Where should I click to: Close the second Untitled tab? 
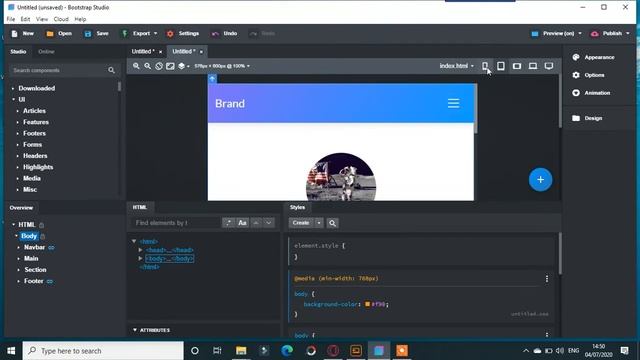pos(201,52)
